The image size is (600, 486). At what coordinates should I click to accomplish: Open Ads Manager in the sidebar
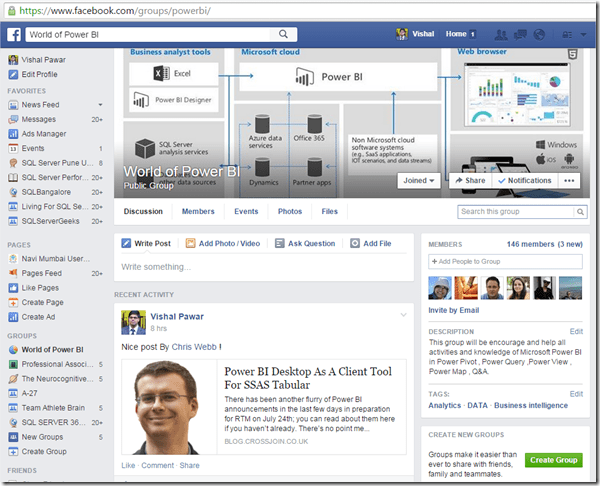pyautogui.click(x=44, y=133)
